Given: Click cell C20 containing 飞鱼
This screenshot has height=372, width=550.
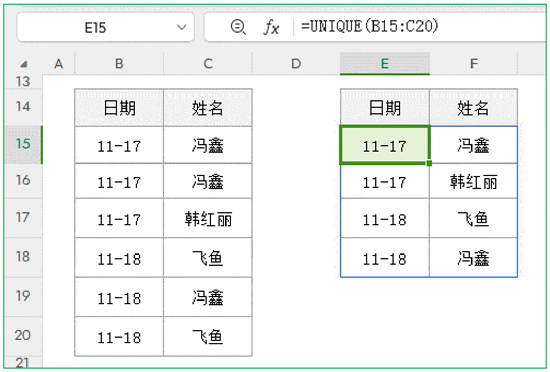Looking at the screenshot, I should tap(208, 337).
